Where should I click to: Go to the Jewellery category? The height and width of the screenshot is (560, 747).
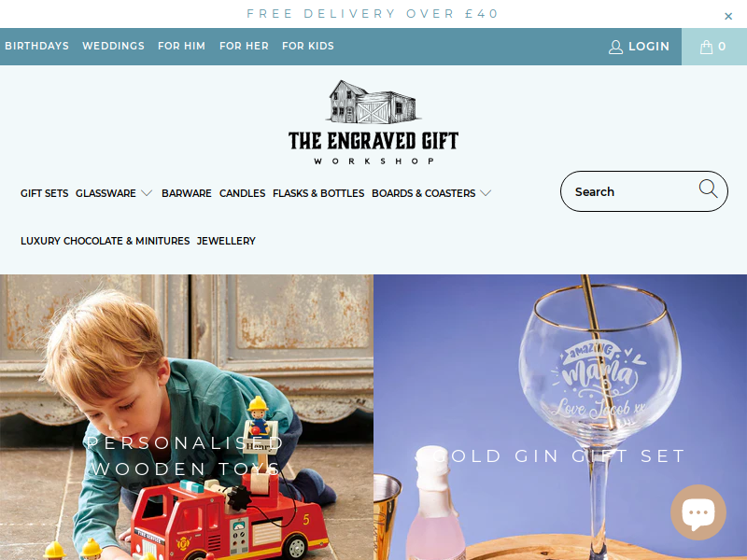[x=226, y=241]
